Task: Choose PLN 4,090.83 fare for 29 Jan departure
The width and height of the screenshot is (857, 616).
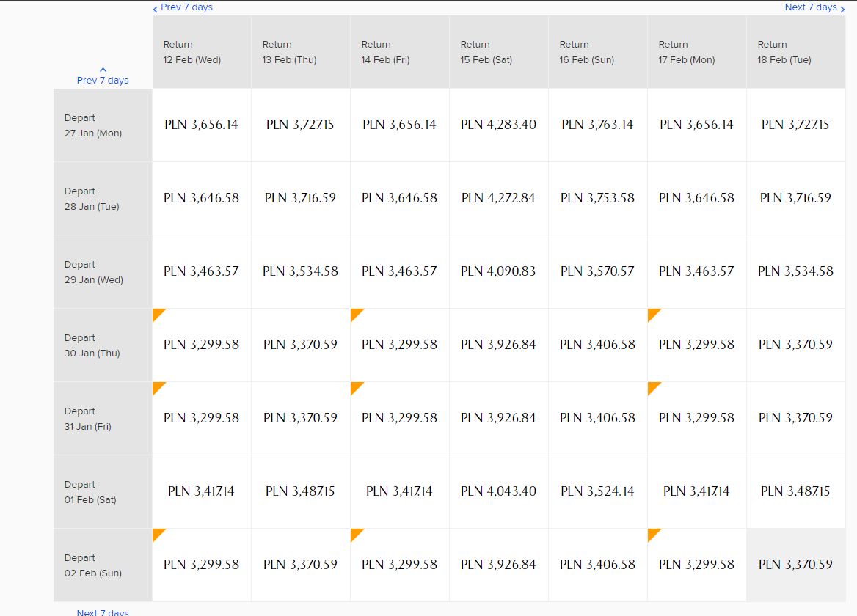Action: (x=498, y=271)
